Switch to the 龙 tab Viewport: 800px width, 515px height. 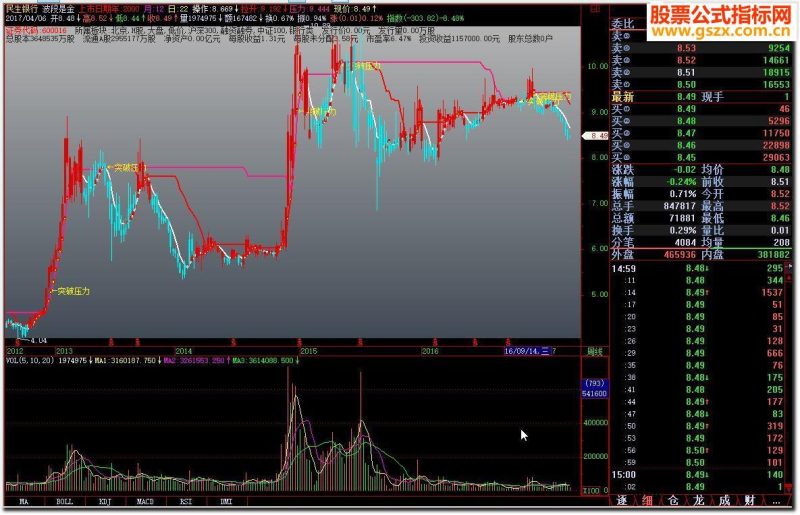tap(698, 501)
